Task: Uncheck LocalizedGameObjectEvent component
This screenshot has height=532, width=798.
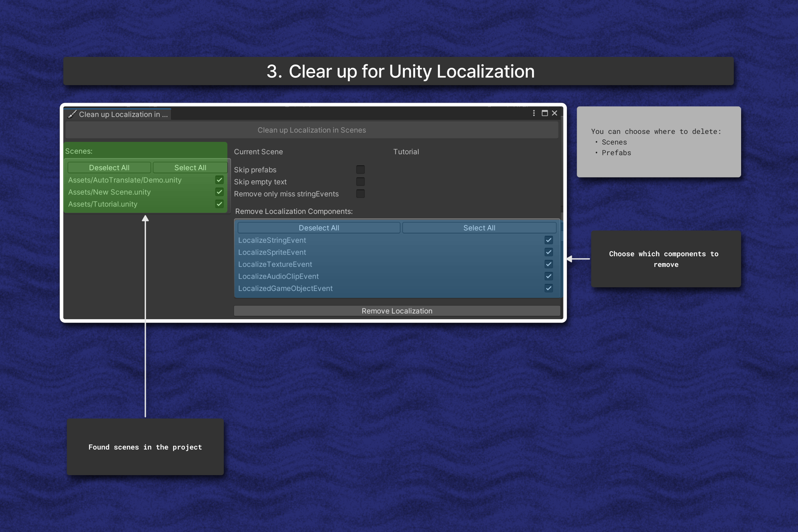Action: (548, 288)
